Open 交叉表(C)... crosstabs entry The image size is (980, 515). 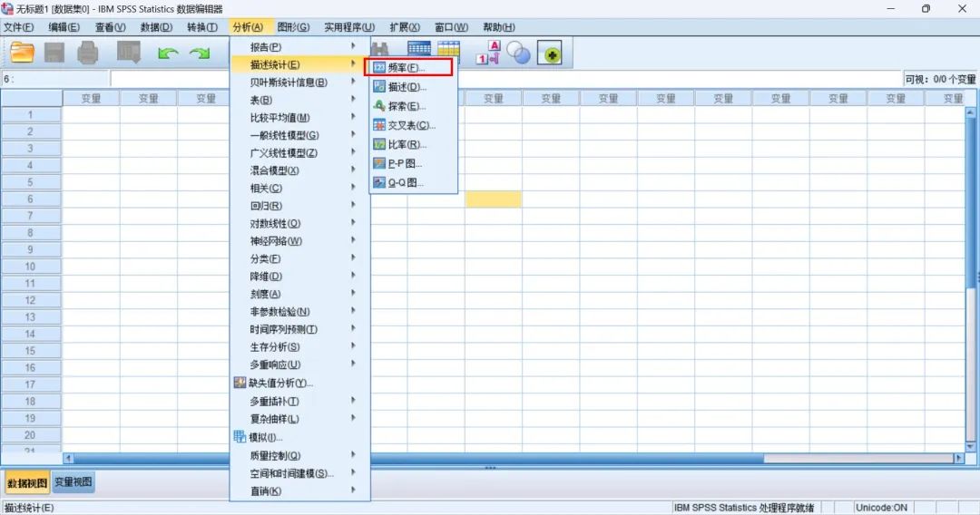pyautogui.click(x=413, y=125)
